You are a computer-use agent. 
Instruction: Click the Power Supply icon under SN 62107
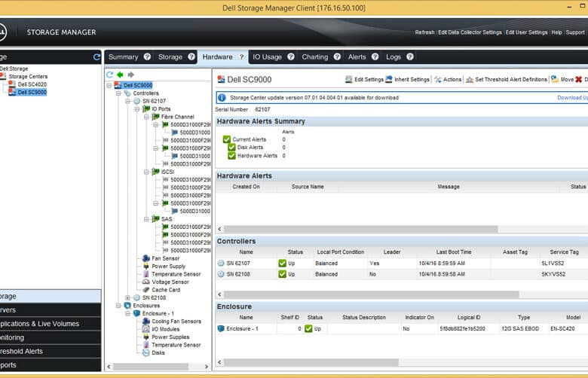[146, 267]
